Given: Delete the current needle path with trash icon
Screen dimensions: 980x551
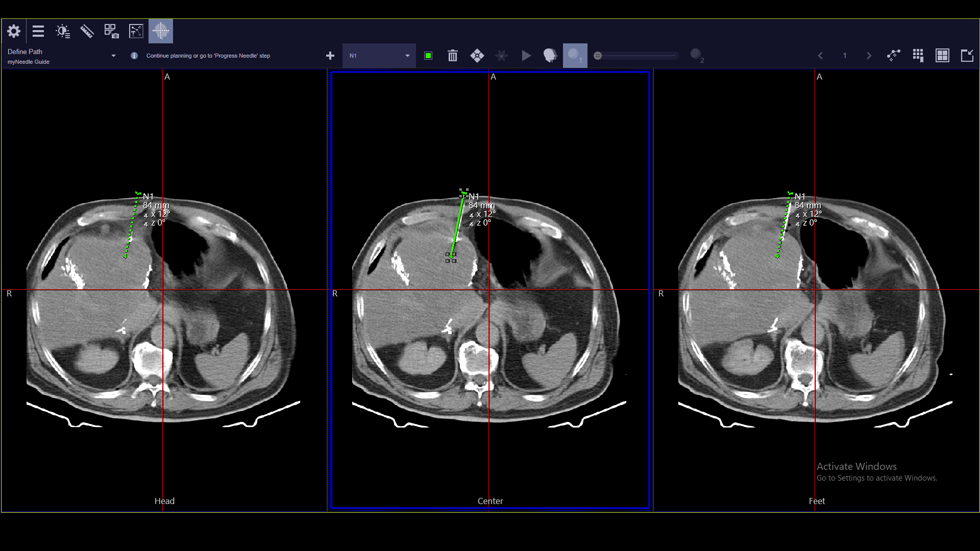Looking at the screenshot, I should pos(452,56).
